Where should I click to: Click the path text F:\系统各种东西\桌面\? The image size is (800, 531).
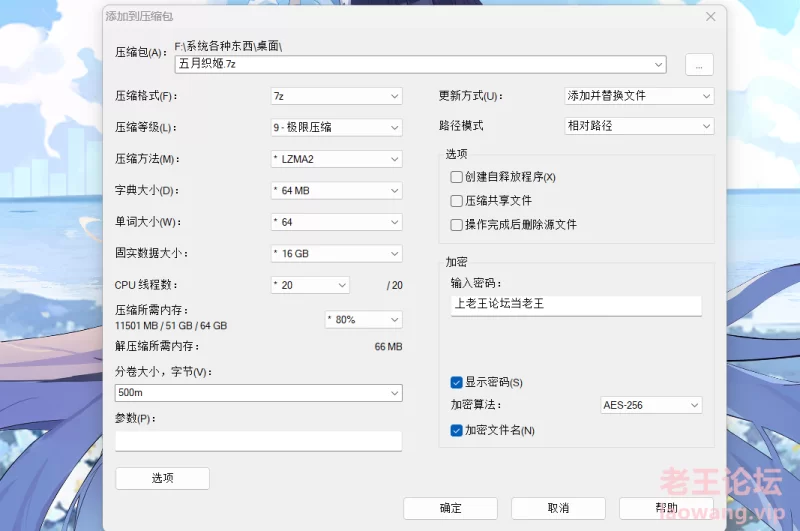point(228,46)
